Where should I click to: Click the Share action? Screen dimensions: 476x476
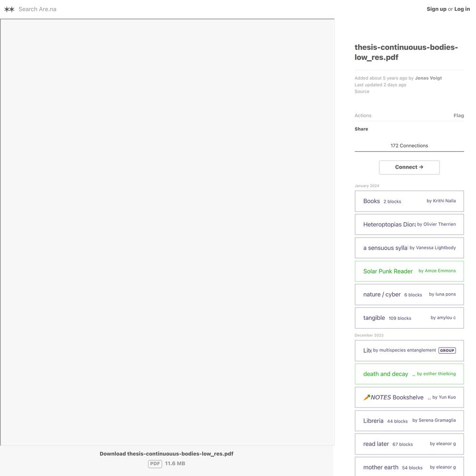[x=361, y=129]
